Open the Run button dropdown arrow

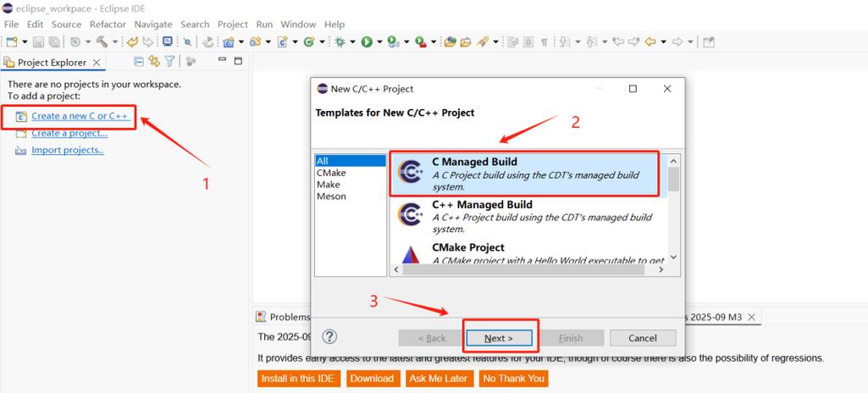(x=379, y=42)
